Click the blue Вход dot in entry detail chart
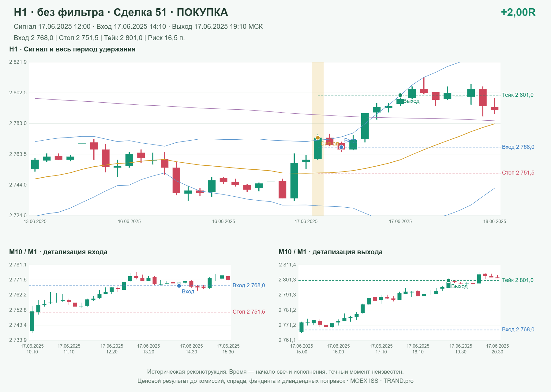The width and height of the screenshot is (551, 392). (x=179, y=286)
